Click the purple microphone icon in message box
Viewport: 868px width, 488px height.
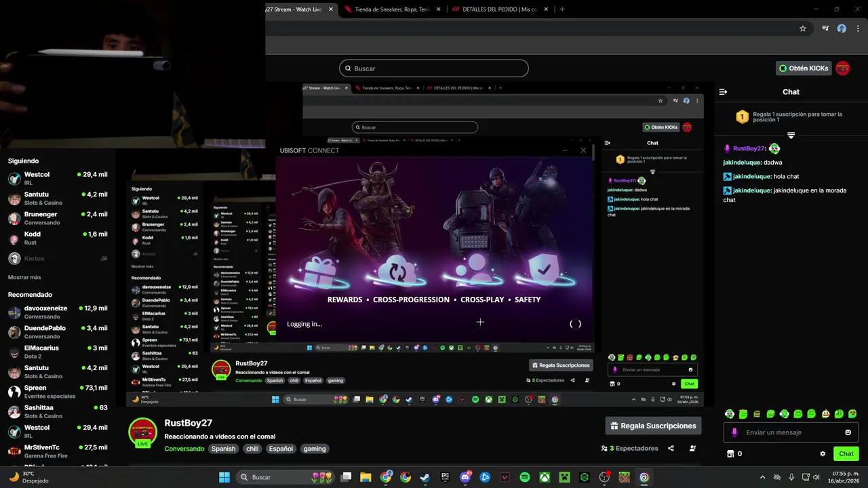click(x=734, y=432)
